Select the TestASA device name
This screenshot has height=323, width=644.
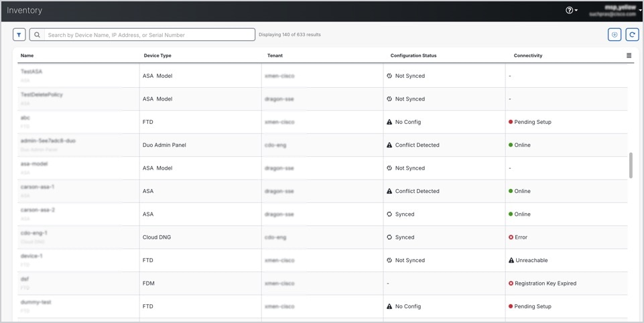coord(31,72)
